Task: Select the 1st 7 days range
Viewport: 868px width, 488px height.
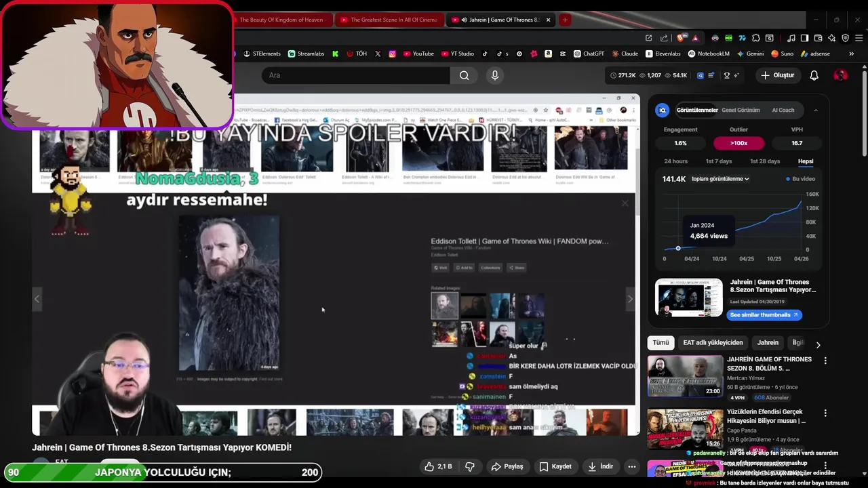Action: click(x=719, y=161)
